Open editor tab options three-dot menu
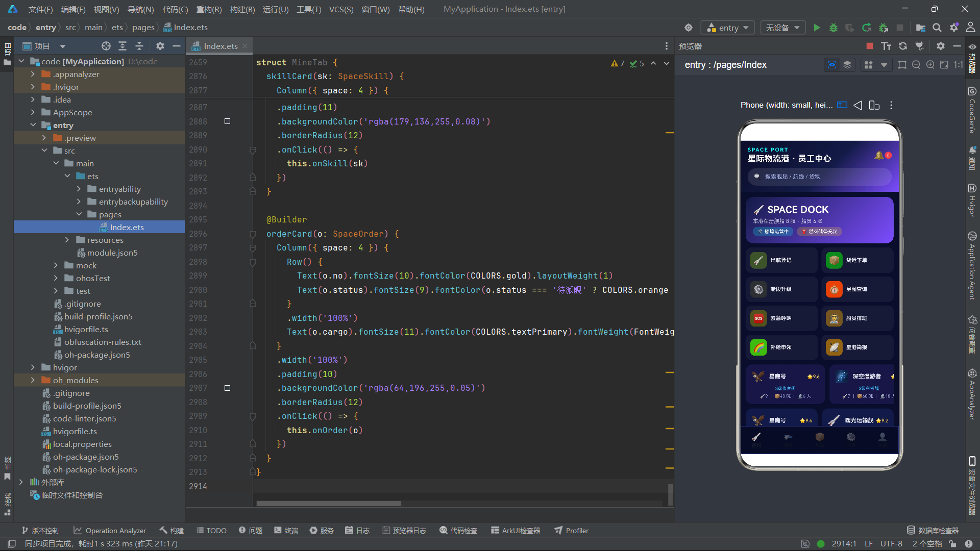980x551 pixels. point(667,46)
